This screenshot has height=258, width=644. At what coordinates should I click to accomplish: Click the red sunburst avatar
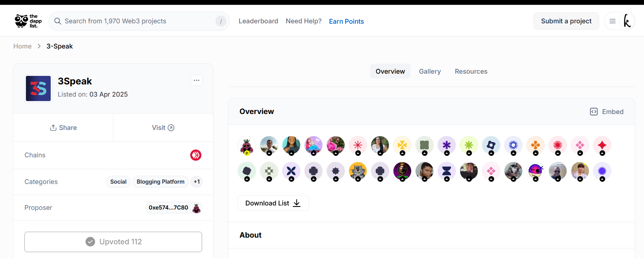coord(558,145)
